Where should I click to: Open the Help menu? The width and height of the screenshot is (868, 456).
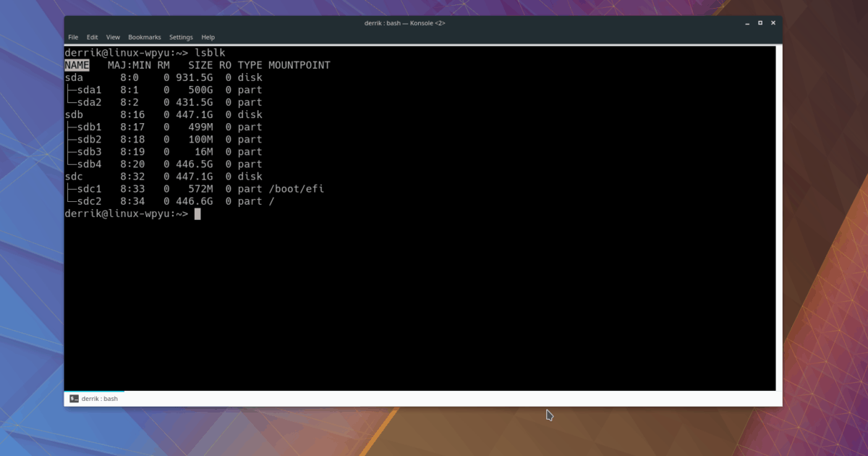208,37
